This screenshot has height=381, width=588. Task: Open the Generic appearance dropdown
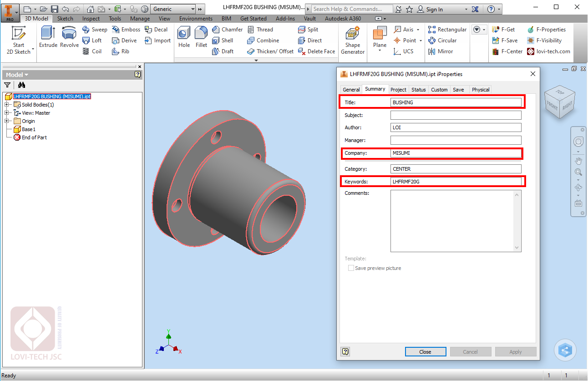(x=193, y=9)
